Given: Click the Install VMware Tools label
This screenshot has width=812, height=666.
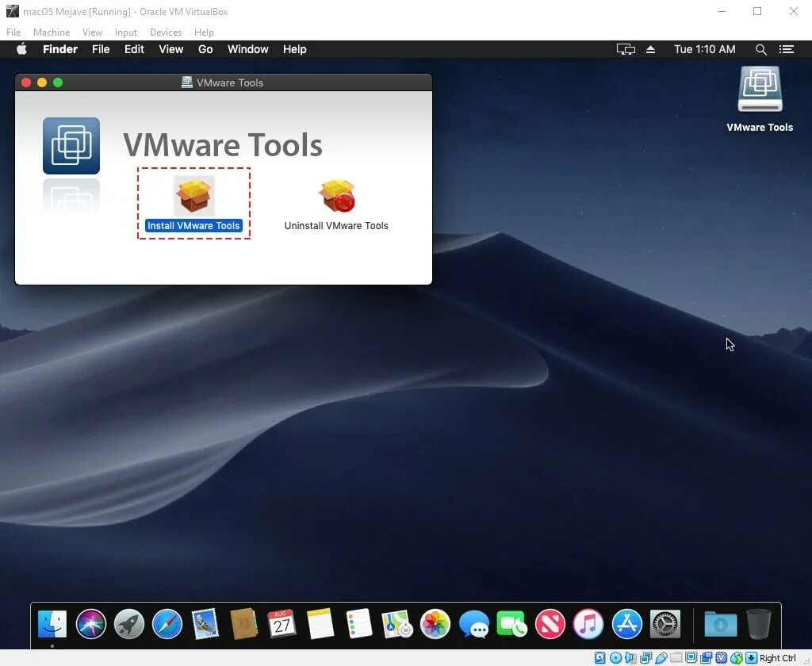Looking at the screenshot, I should tap(193, 226).
